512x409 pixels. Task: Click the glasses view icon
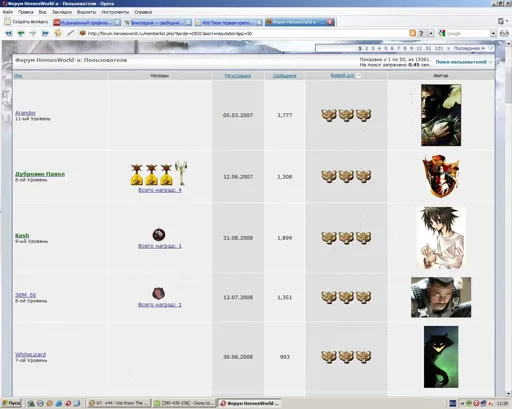[504, 33]
